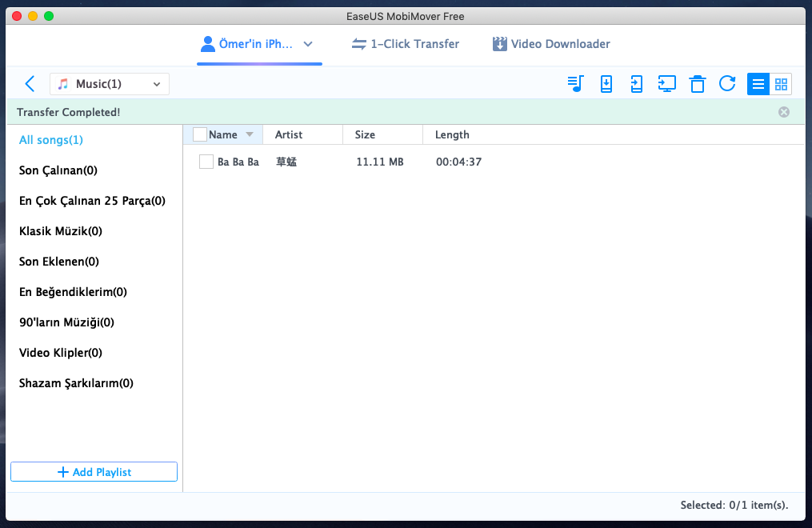Go back using the left arrow
The height and width of the screenshot is (528, 812).
30,84
